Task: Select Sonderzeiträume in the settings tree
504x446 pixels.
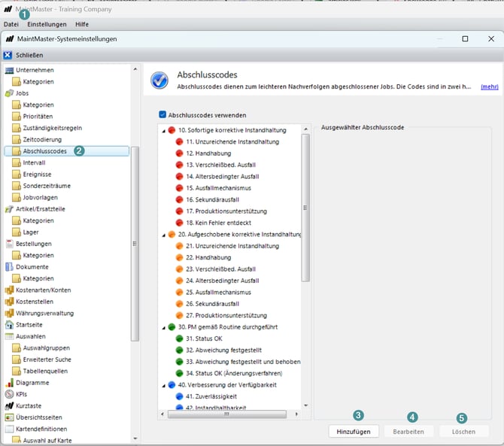Action: (x=47, y=186)
